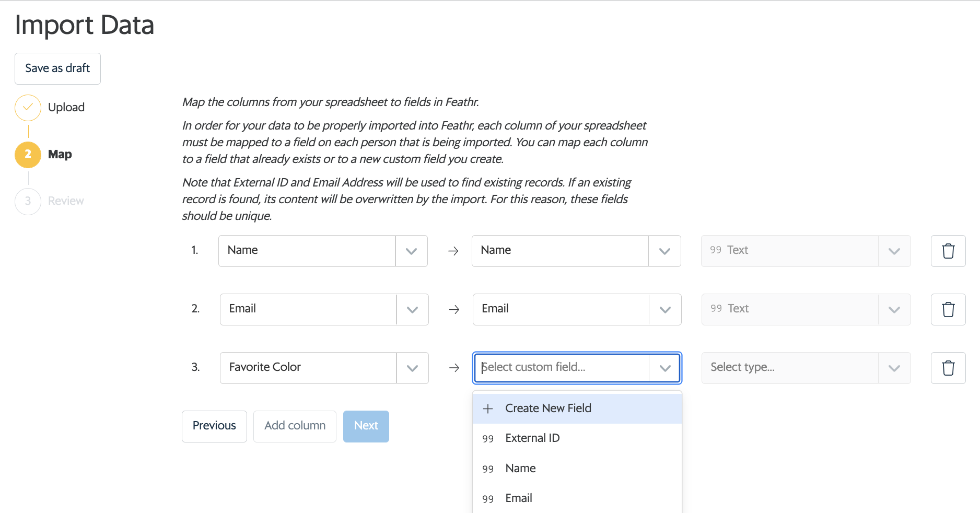
Task: Select Email from the field list
Action: click(577, 498)
